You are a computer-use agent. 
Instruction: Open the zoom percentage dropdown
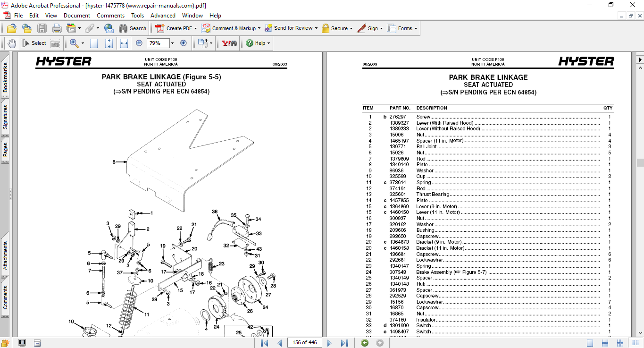(x=172, y=43)
